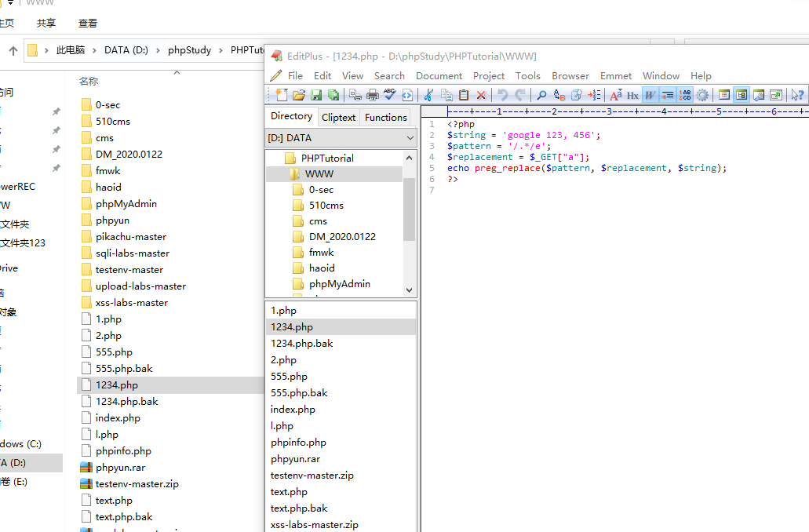Select the sqli-labs-master folder in Explorer
Screen dimensions: 809x532
[x=132, y=253]
